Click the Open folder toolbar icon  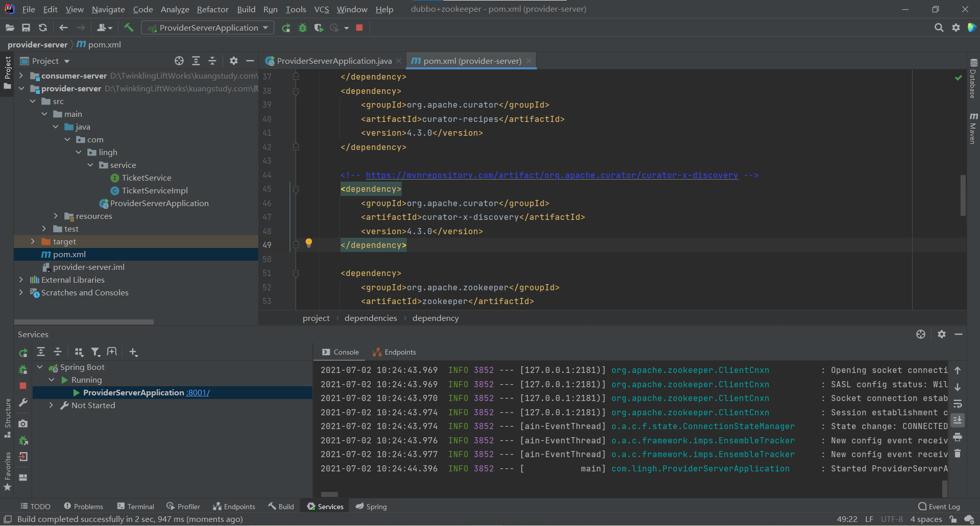[x=10, y=28]
